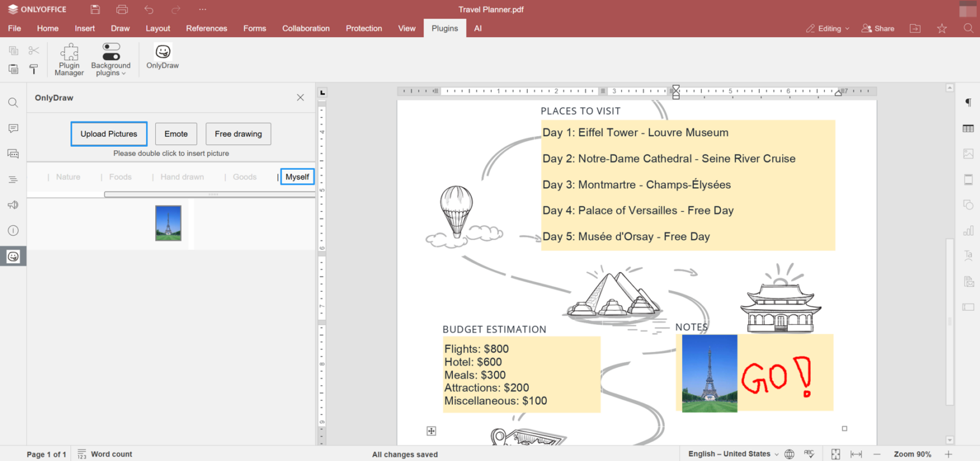This screenshot has width=980, height=461.
Task: Open English – United States language dropdown
Action: pyautogui.click(x=733, y=454)
